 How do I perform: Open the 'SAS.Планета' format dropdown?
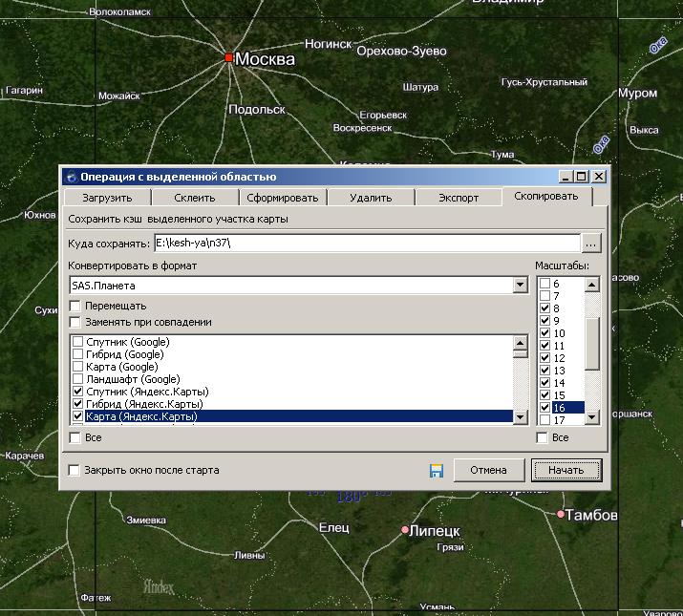tap(520, 285)
